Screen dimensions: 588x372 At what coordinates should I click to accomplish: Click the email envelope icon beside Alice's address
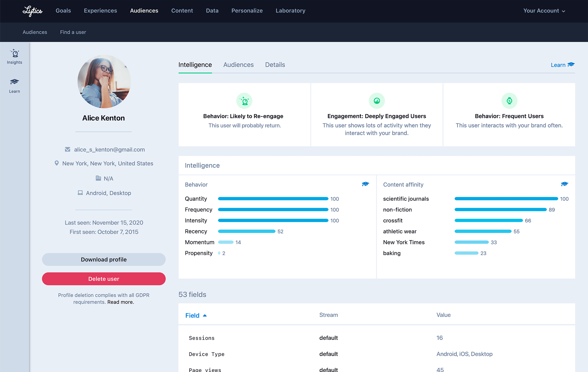click(68, 149)
